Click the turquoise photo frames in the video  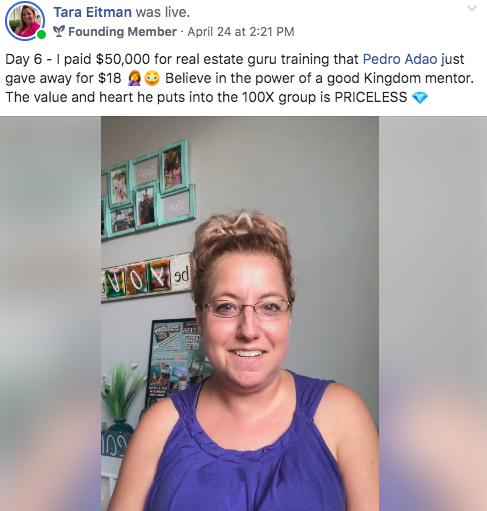148,190
